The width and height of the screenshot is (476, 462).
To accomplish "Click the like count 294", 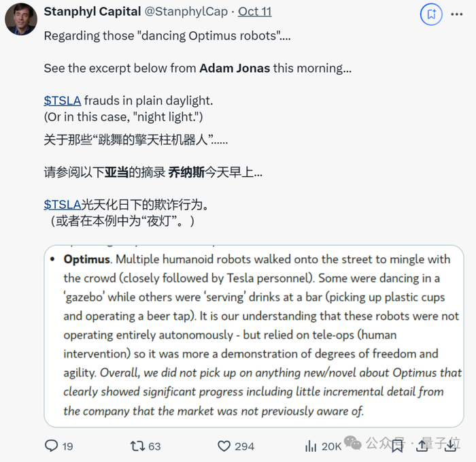I will pyautogui.click(x=245, y=446).
